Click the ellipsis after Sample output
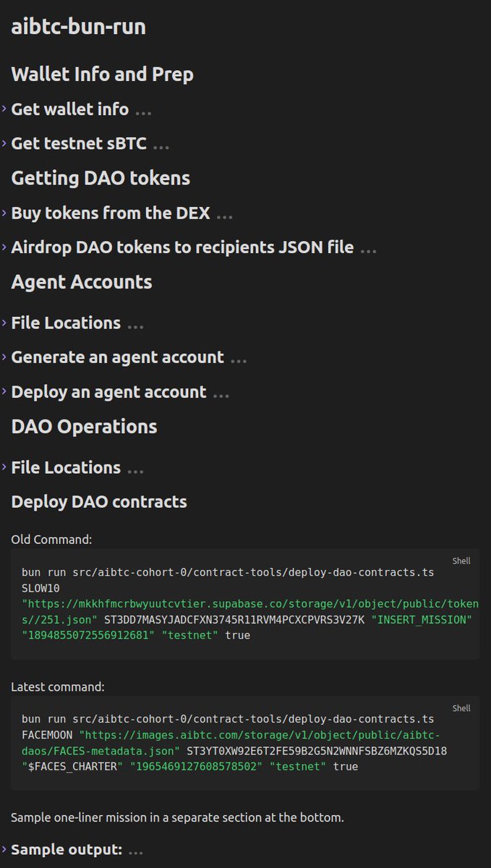This screenshot has height=868, width=491. click(x=136, y=852)
